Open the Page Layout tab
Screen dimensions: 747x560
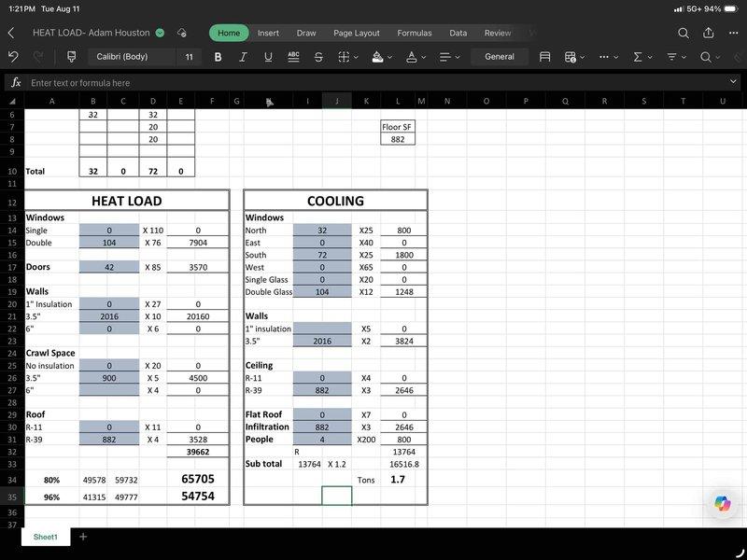(x=357, y=33)
